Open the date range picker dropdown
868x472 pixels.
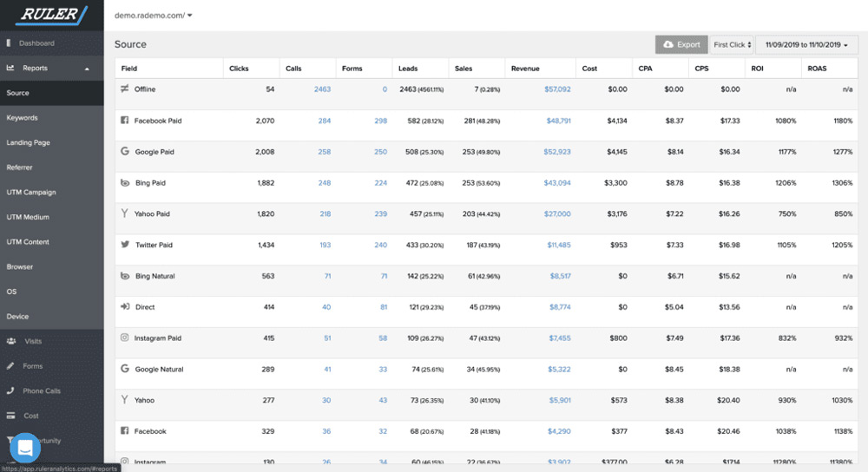coord(806,45)
